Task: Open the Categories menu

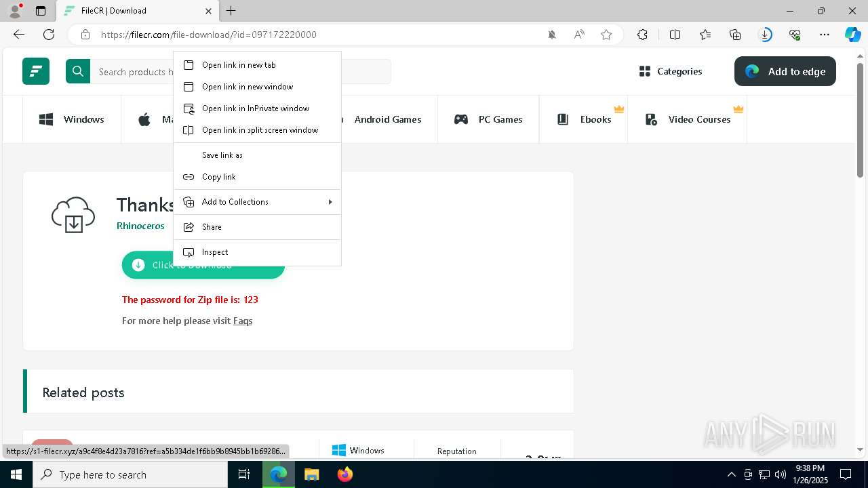Action: pos(670,71)
